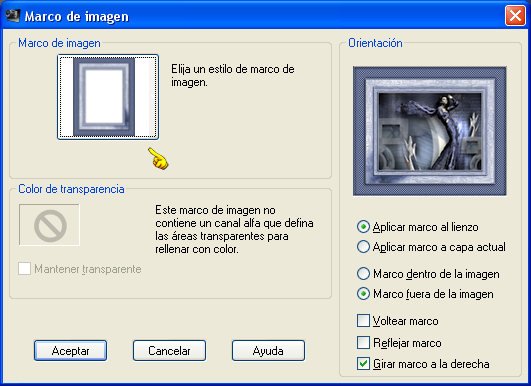Viewport: 531px width, 386px height.
Task: Click the framed woman preview image
Action: click(429, 131)
